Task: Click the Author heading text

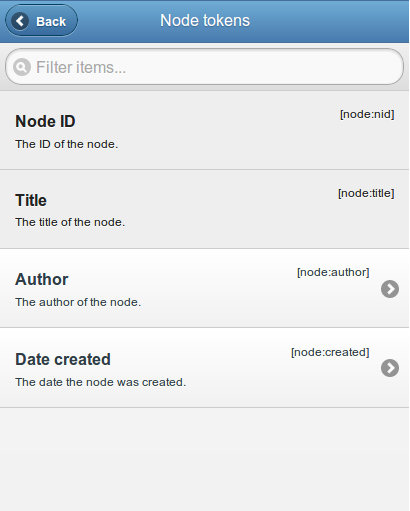Action: coord(42,279)
